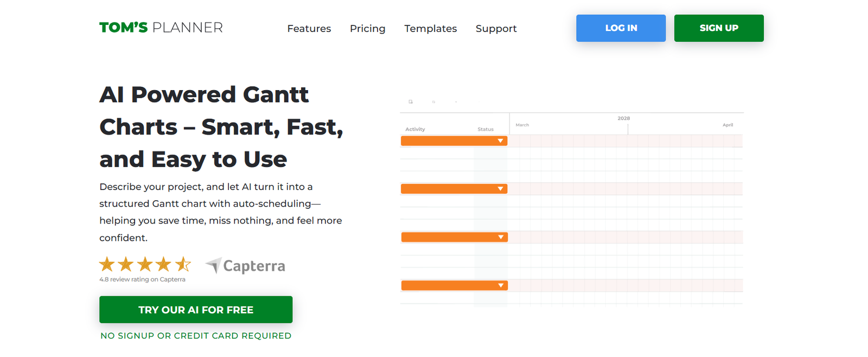Toggle the fourth orange group arrow
868x357 pixels.
point(500,285)
